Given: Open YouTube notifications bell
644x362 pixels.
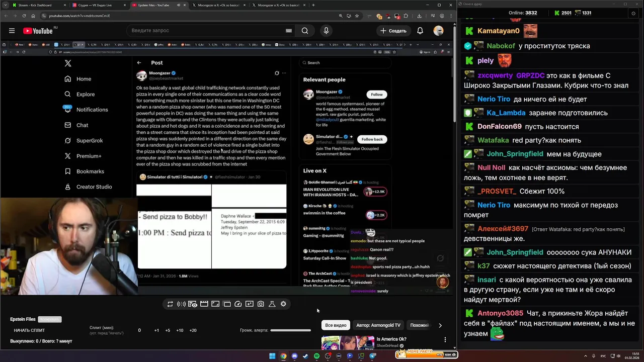Looking at the screenshot, I should (420, 31).
